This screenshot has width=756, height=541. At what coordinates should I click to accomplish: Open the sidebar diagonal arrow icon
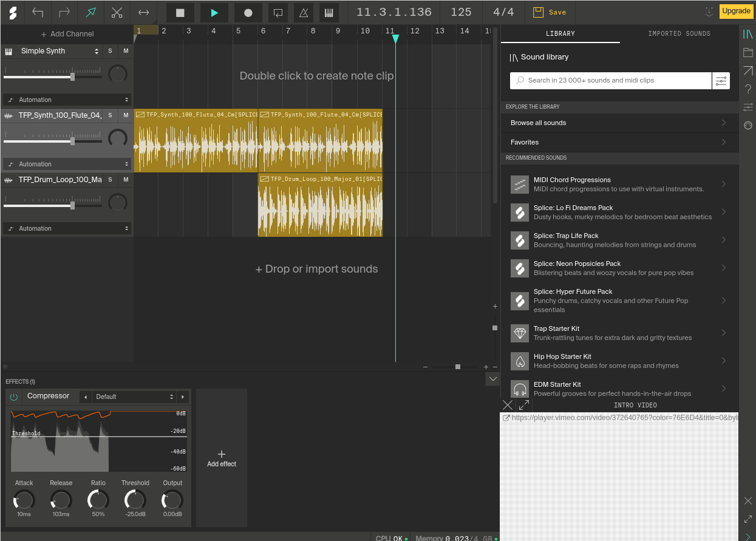pos(748,71)
